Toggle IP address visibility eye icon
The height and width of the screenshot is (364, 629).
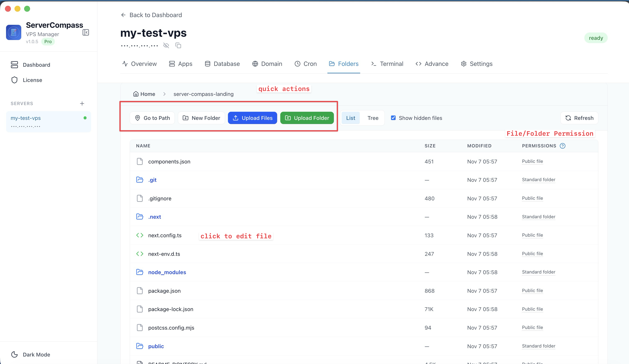[166, 45]
